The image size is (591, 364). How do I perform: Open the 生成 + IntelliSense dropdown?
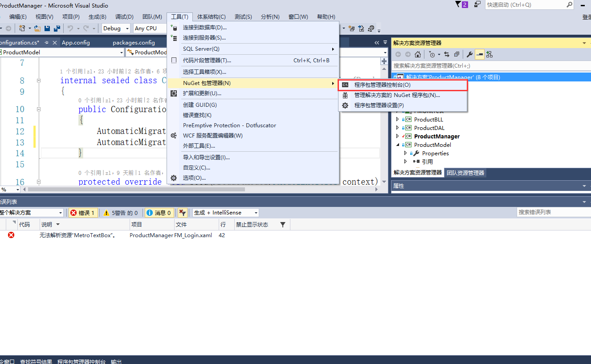[225, 213]
